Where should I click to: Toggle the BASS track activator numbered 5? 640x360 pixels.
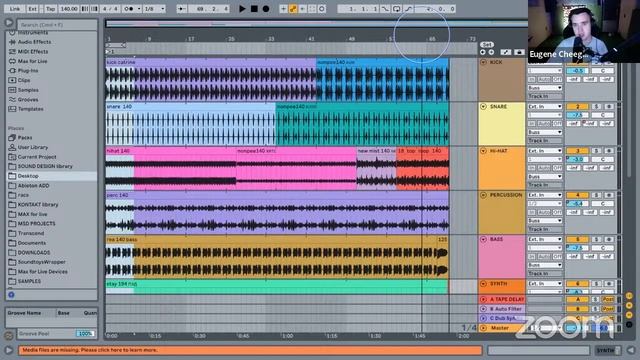pyautogui.click(x=577, y=240)
